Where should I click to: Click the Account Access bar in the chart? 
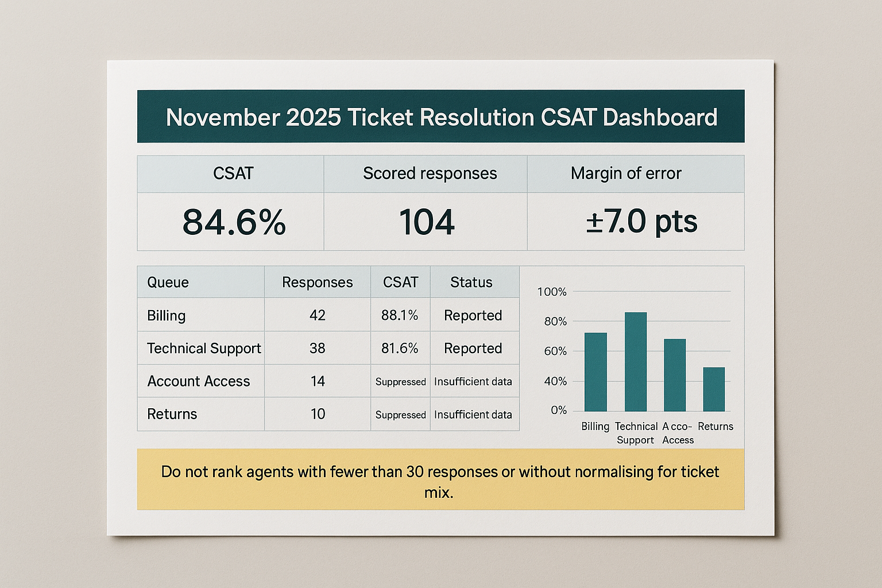point(675,375)
